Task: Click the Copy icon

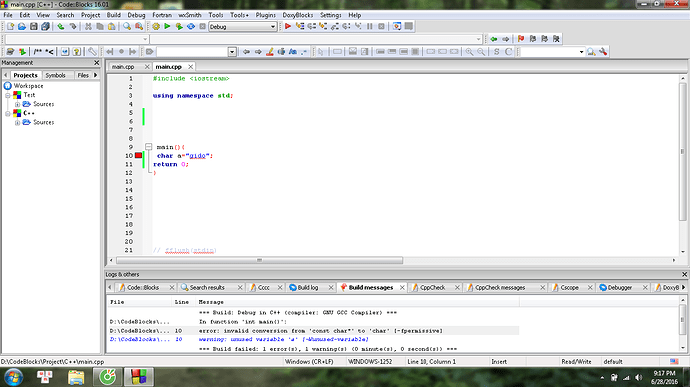Action: [x=100, y=26]
